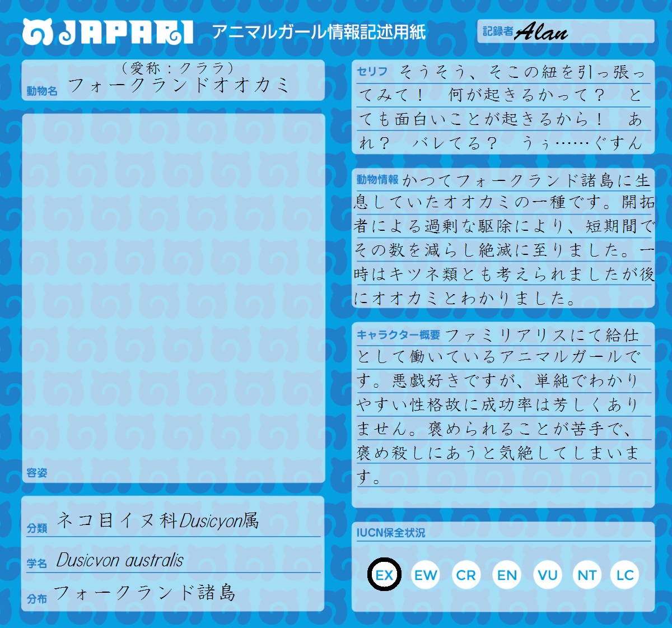Click the 学名 label
Viewport: 672px width, 628px height.
point(37,563)
